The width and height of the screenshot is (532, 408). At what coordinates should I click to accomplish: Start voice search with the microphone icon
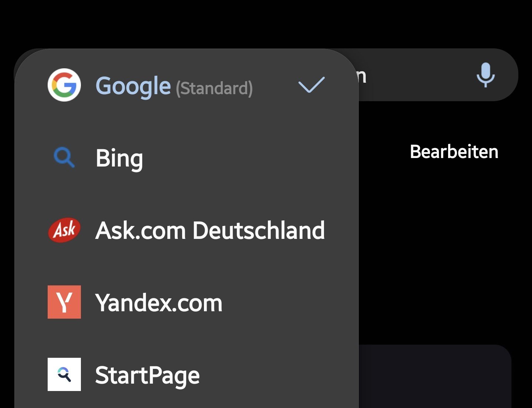coord(485,75)
